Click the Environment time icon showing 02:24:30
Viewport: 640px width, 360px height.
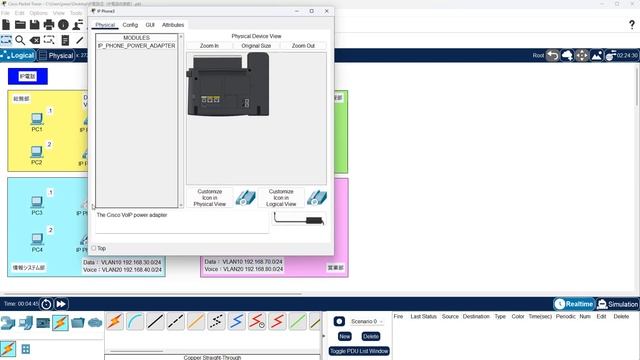pos(621,55)
